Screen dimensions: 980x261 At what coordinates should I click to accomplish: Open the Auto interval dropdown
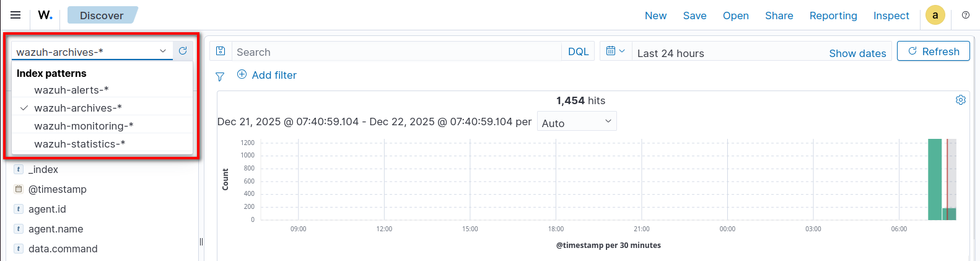pos(576,122)
